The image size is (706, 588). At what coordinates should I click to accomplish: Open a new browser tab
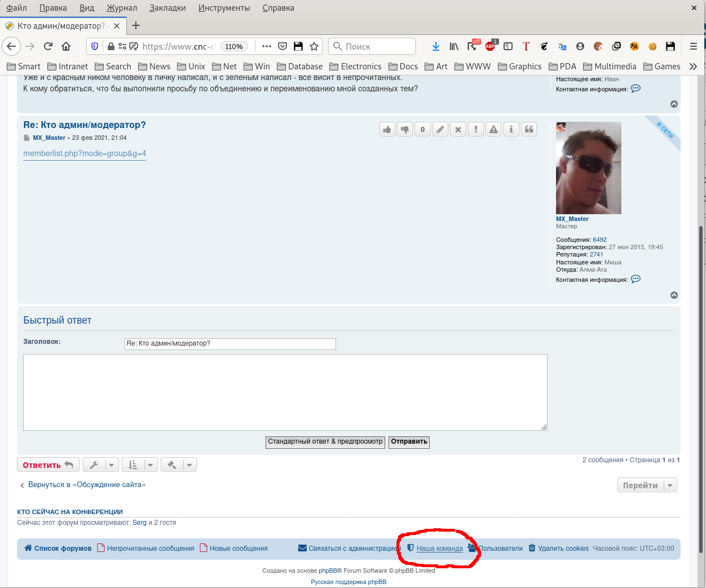tap(136, 25)
